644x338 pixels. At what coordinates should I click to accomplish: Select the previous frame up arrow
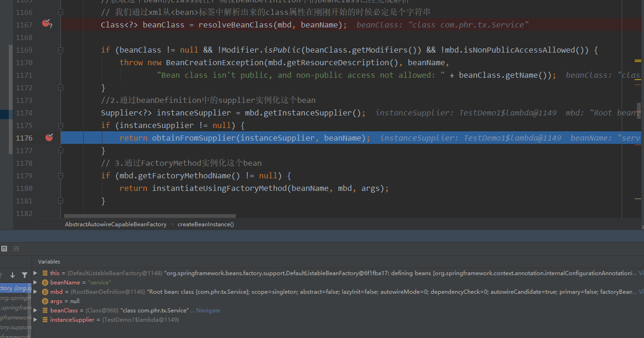(x=1, y=275)
